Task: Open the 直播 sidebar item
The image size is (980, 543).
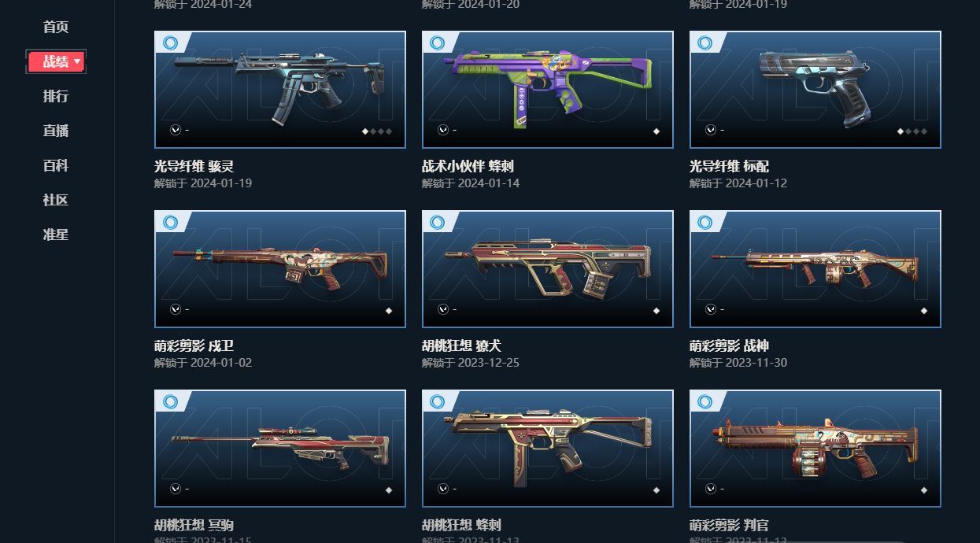Action: [56, 131]
